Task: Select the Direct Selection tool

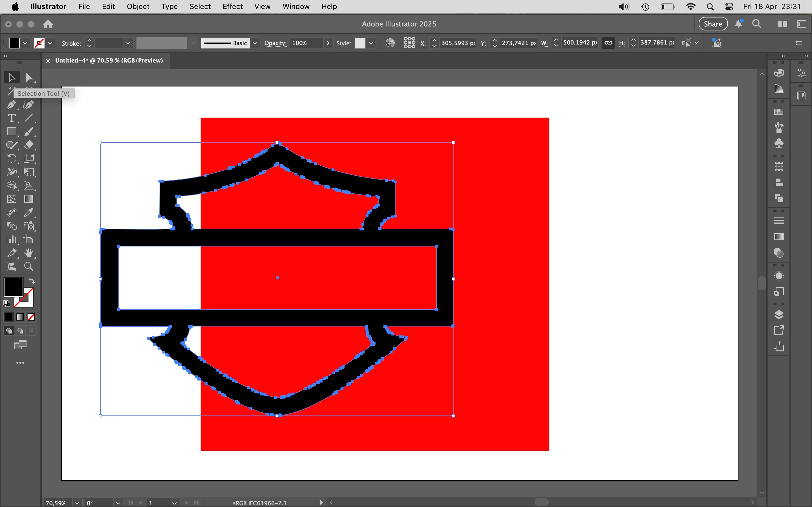Action: [29, 77]
